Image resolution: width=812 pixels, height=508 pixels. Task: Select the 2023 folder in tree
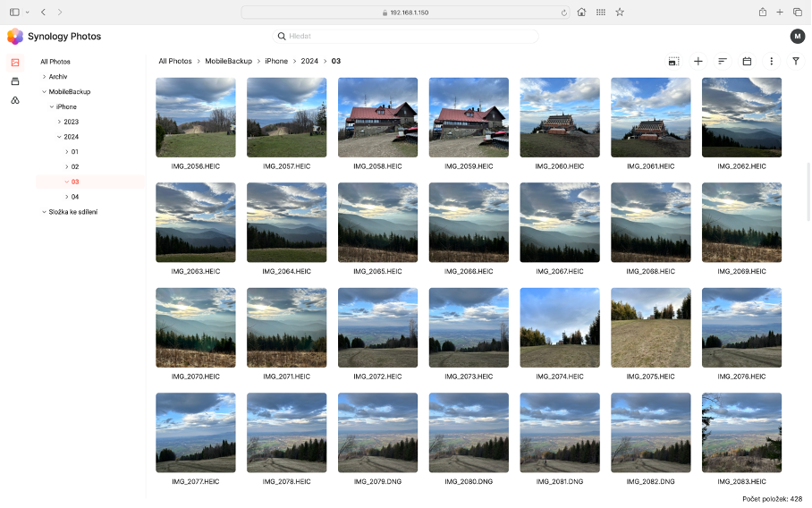(71, 122)
